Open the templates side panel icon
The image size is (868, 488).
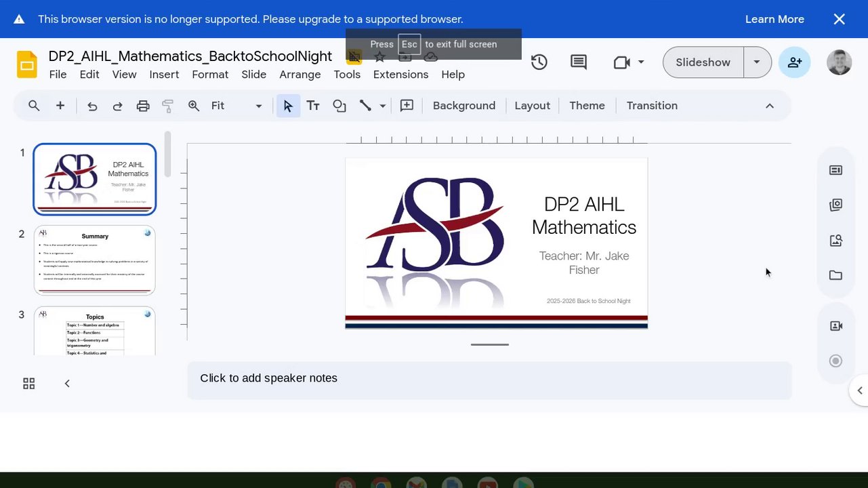tap(835, 170)
